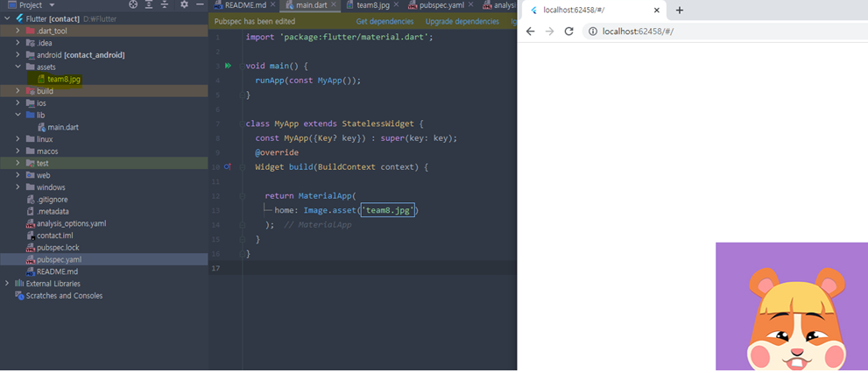The height and width of the screenshot is (373, 868).
Task: Expand the build folder
Action: (18, 91)
